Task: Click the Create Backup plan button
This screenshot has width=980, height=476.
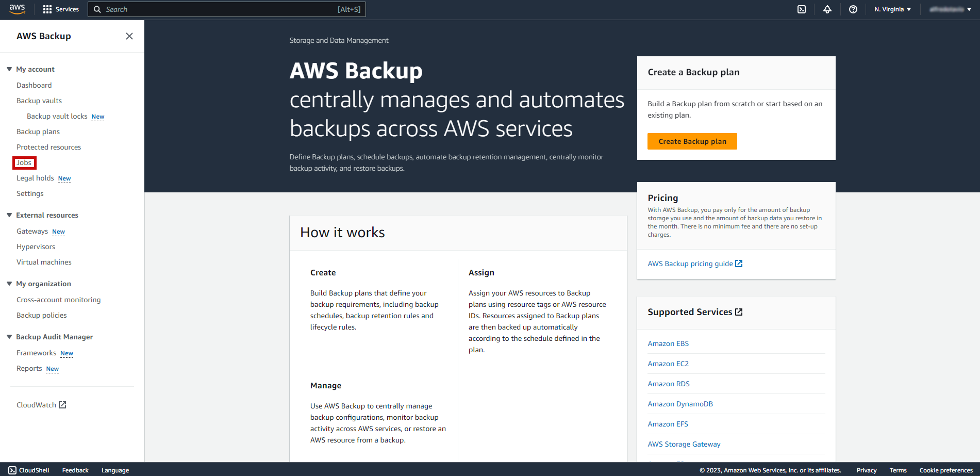Action: click(x=692, y=141)
